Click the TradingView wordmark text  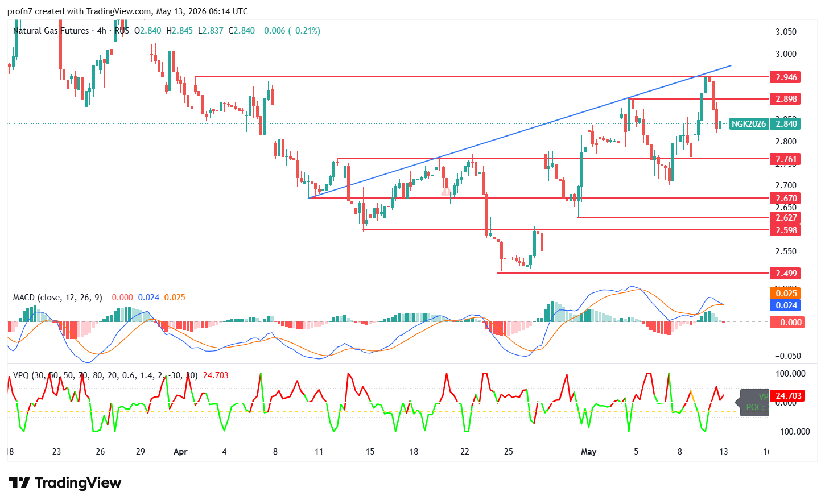point(78,483)
